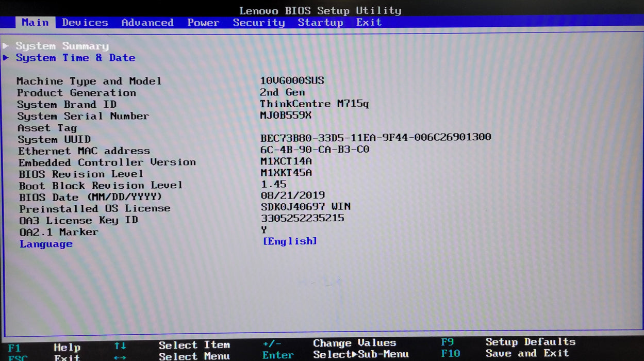Open System Time & Date submenu
The height and width of the screenshot is (361, 644).
[76, 58]
